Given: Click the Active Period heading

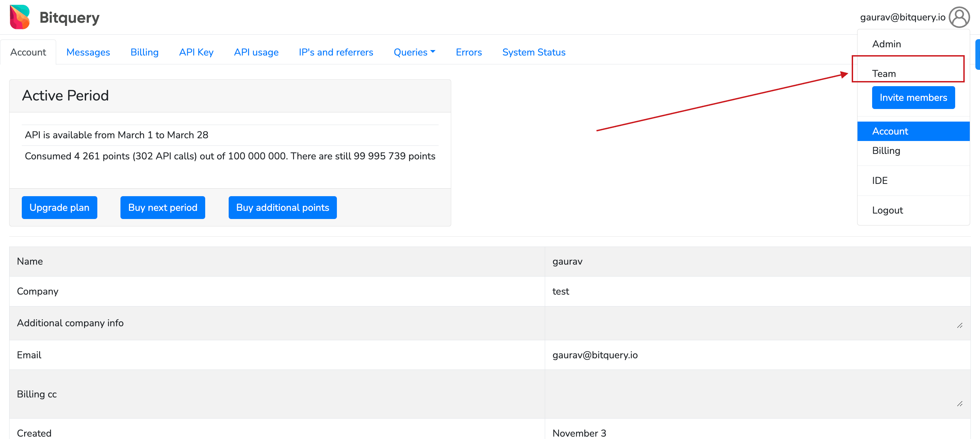Looking at the screenshot, I should [65, 96].
